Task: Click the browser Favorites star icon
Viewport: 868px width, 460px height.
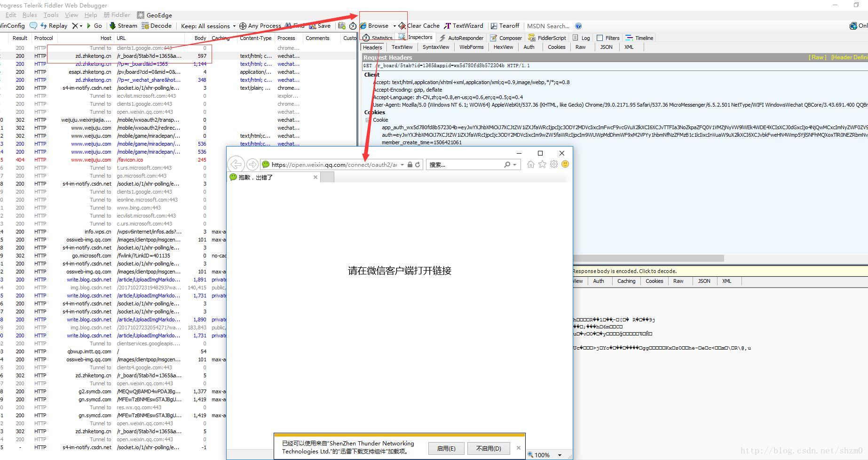Action: pyautogui.click(x=543, y=164)
